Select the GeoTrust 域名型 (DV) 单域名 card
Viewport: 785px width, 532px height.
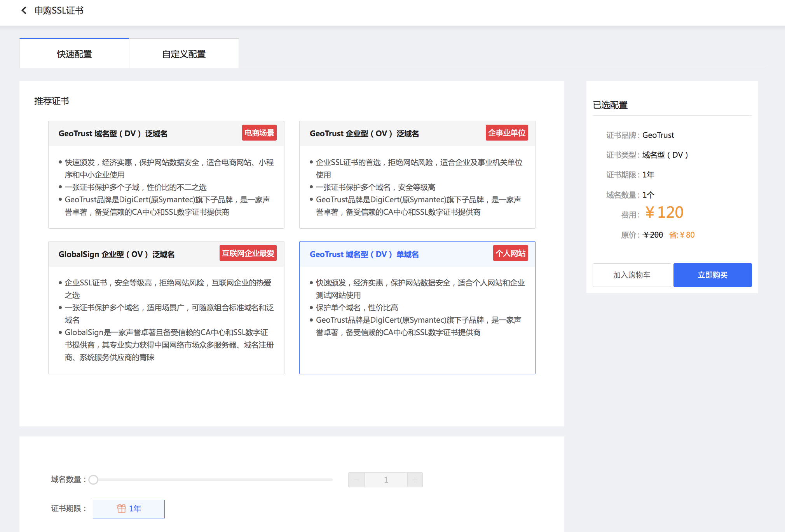417,308
